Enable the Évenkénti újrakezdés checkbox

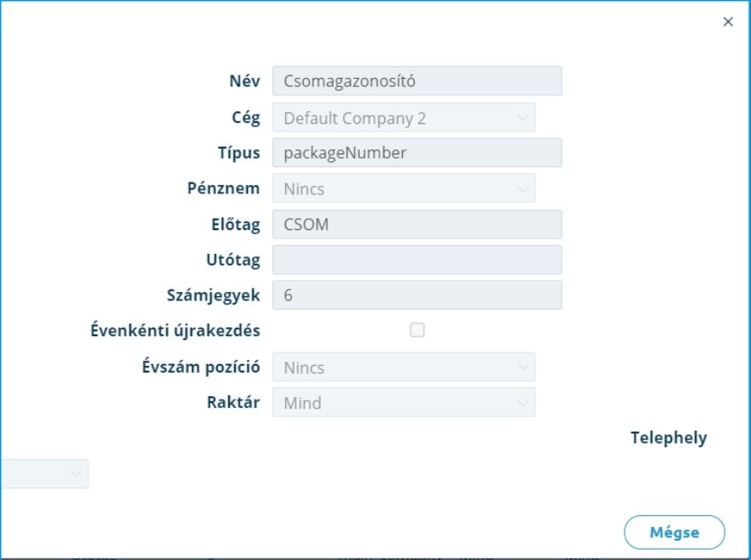coord(418,330)
